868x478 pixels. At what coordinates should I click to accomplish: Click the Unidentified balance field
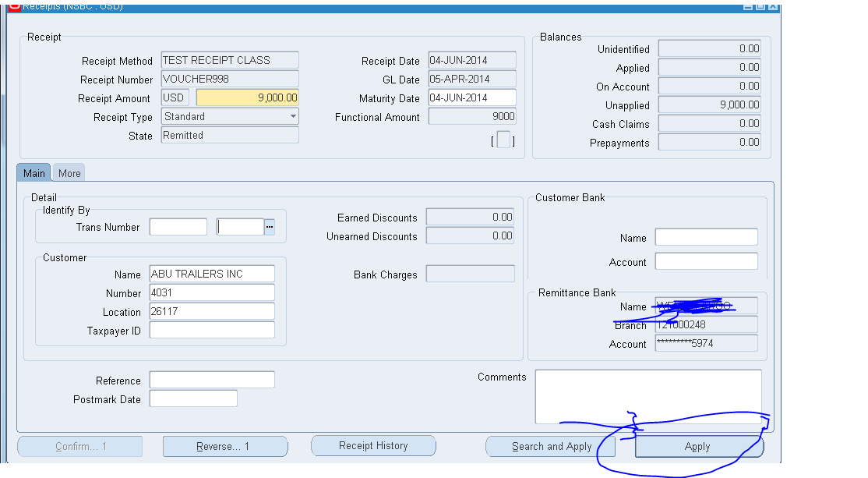click(709, 49)
